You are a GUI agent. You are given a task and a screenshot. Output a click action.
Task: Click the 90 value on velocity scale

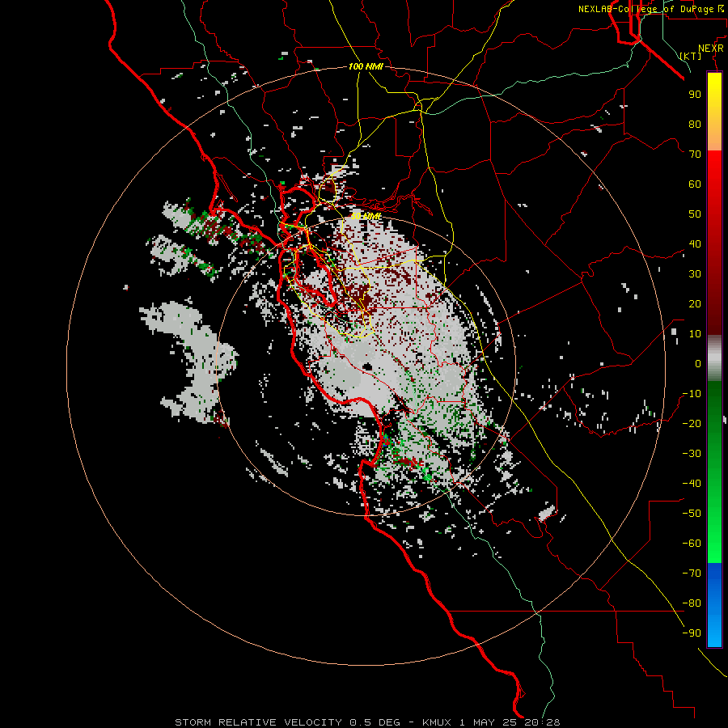[695, 95]
